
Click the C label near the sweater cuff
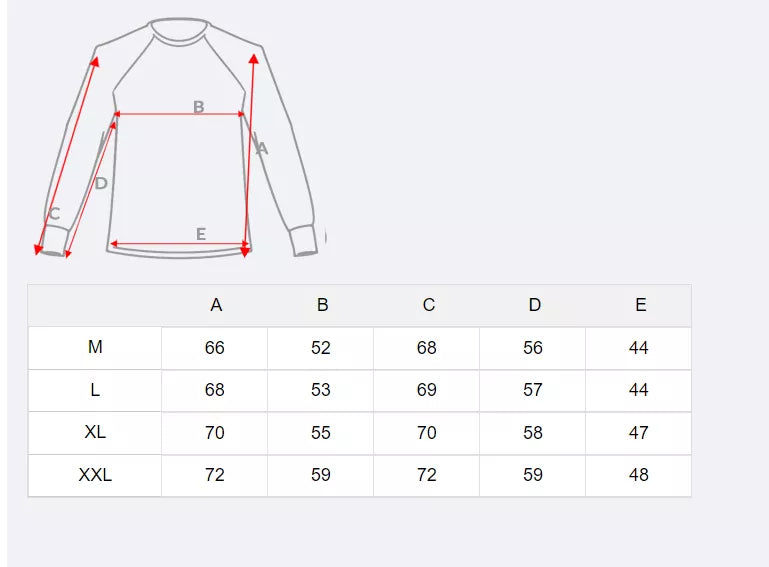pos(54,213)
